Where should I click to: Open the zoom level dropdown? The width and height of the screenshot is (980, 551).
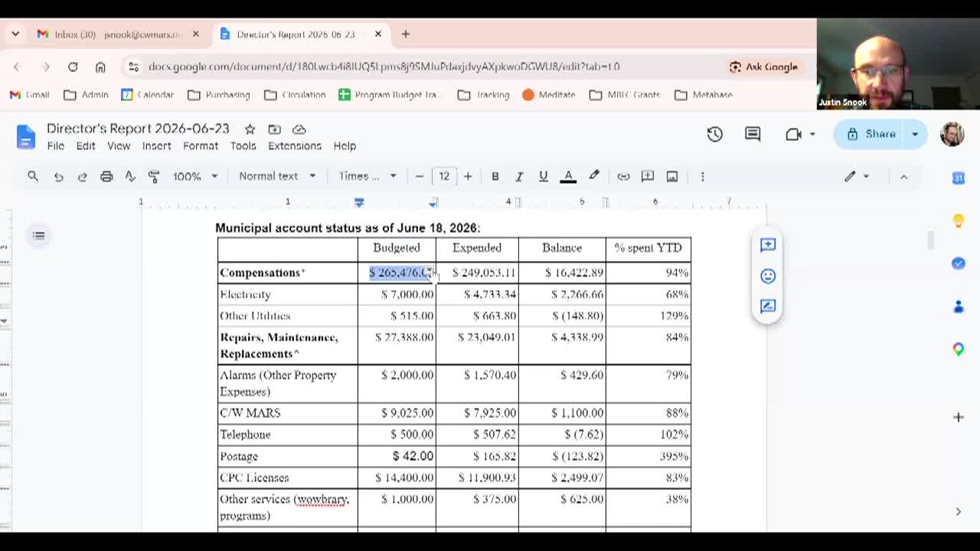coord(195,176)
